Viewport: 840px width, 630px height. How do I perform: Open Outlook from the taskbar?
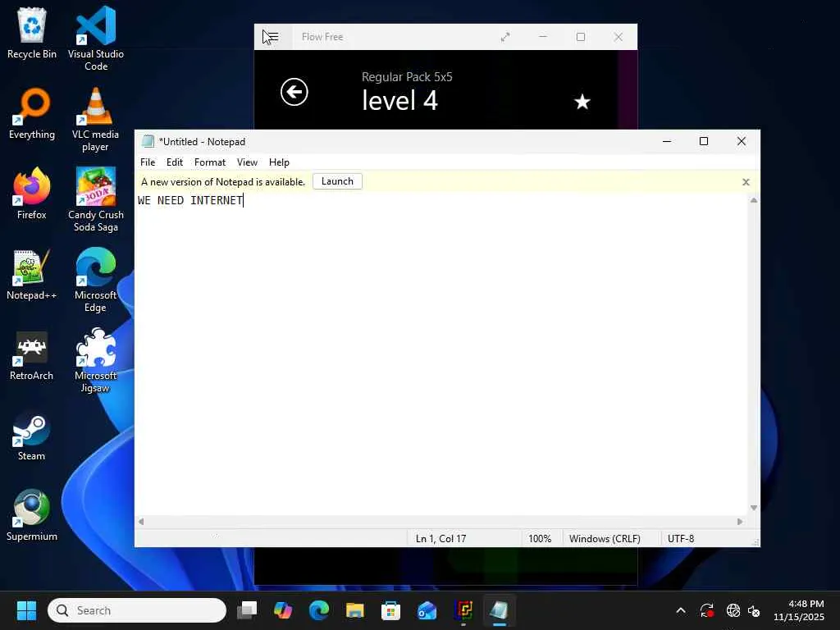[427, 610]
